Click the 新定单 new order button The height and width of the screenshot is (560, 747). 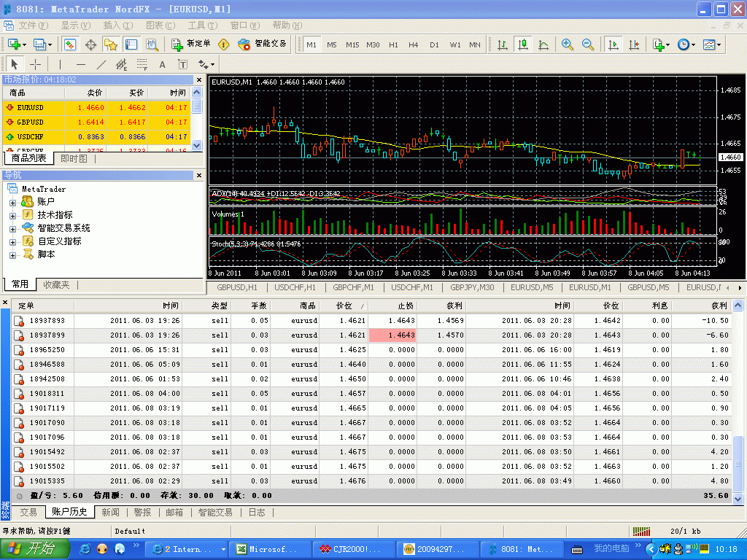pyautogui.click(x=191, y=44)
